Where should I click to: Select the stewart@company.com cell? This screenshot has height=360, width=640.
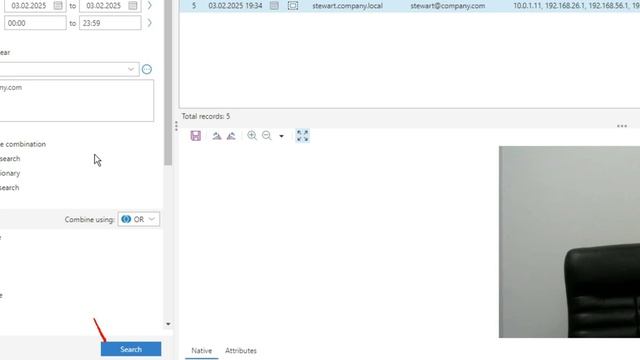pos(448,6)
